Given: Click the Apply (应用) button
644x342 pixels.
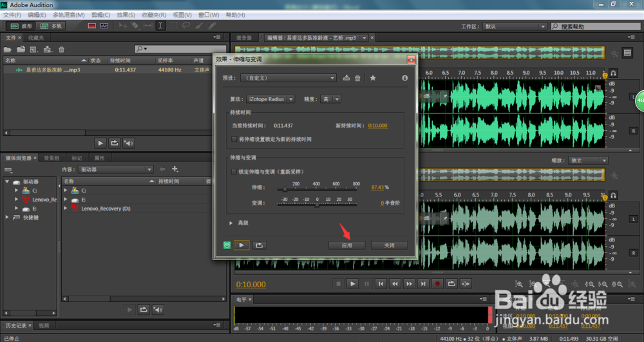Looking at the screenshot, I should [346, 245].
